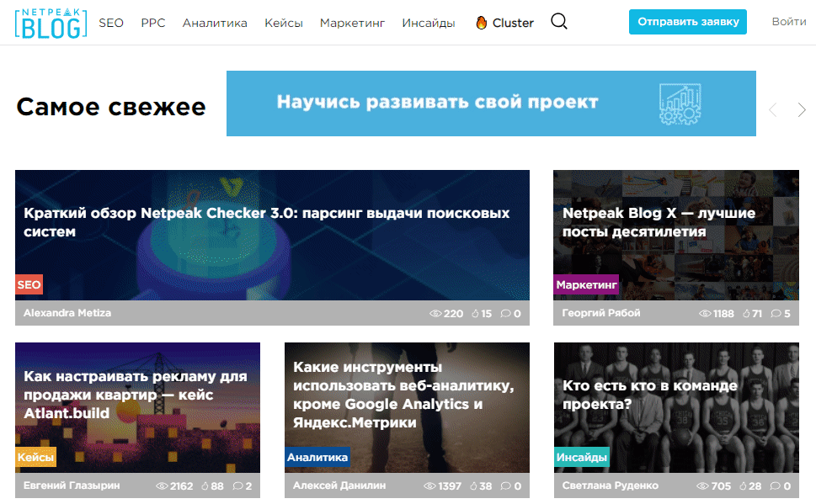The height and width of the screenshot is (504, 816).
Task: Open author Евгений Глазырин profile
Action: click(72, 485)
